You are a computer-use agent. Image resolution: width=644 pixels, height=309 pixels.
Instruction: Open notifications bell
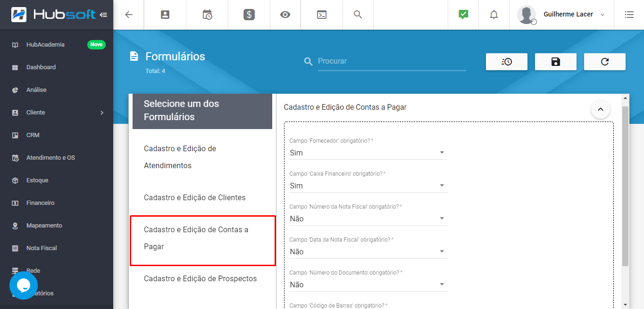tap(494, 15)
